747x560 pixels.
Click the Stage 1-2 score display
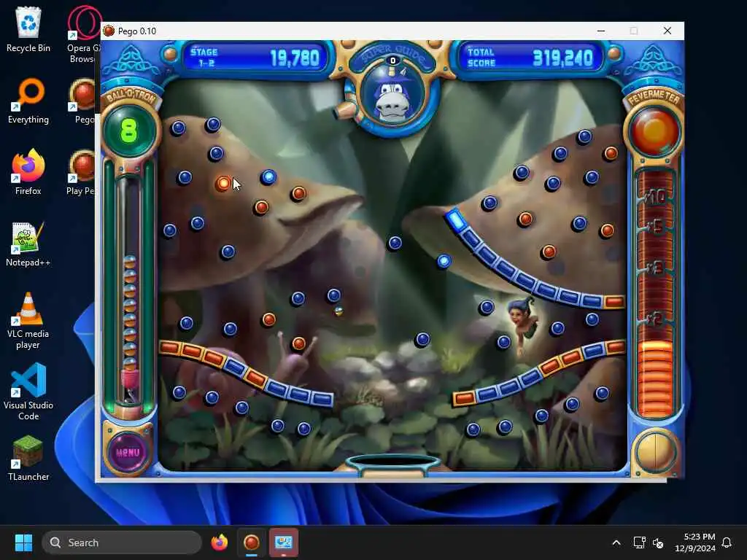pyautogui.click(x=255, y=58)
